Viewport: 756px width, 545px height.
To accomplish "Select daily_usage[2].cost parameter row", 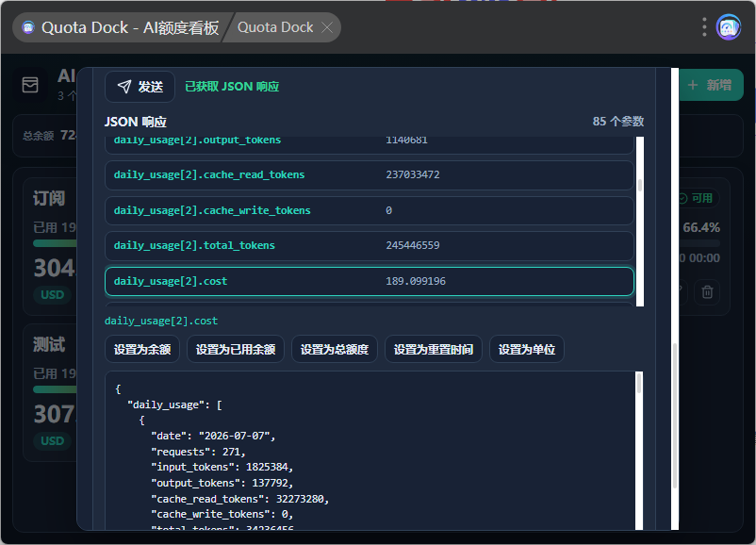I will [369, 281].
